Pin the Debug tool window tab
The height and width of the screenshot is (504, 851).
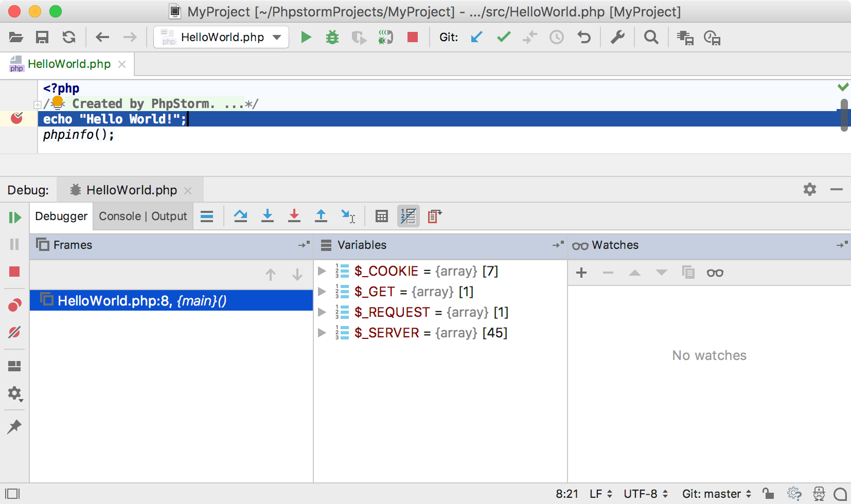pos(15,426)
